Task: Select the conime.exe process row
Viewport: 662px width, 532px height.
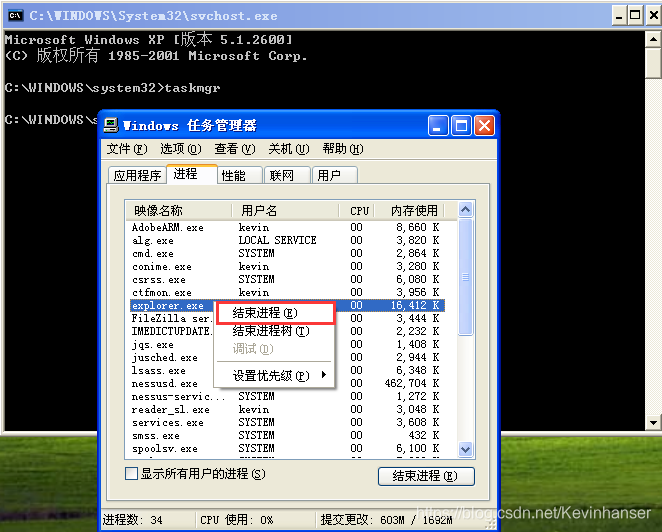Action: 287,266
